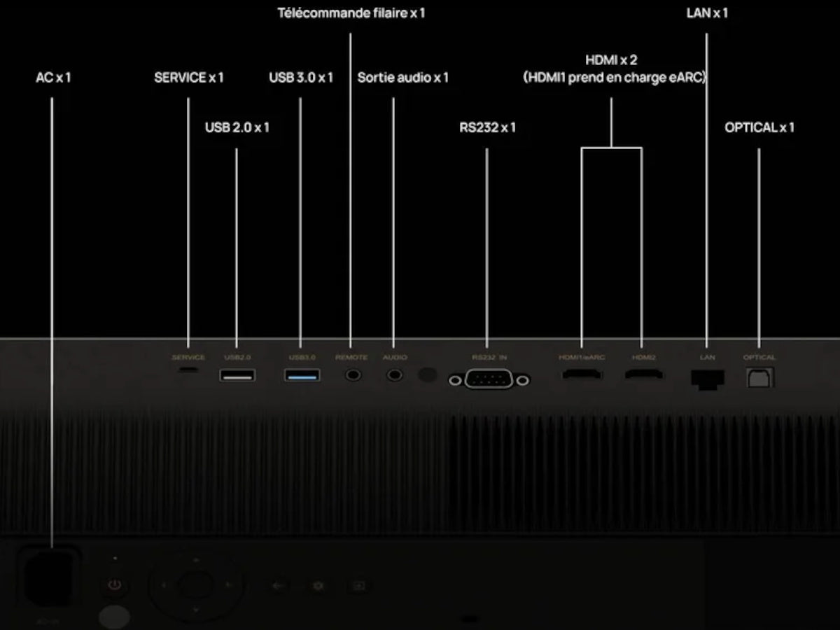Click the white USB 2.0 port
Image resolution: width=840 pixels, height=630 pixels.
point(237,375)
